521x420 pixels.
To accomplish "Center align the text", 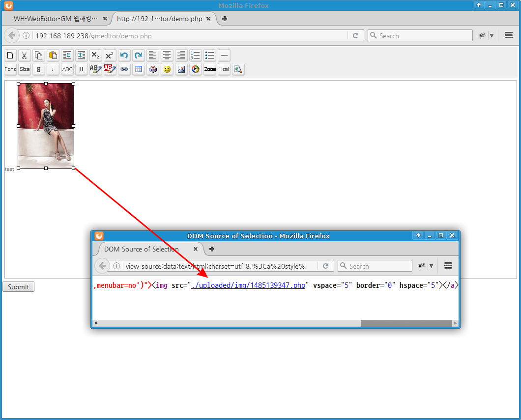I will click(x=167, y=55).
